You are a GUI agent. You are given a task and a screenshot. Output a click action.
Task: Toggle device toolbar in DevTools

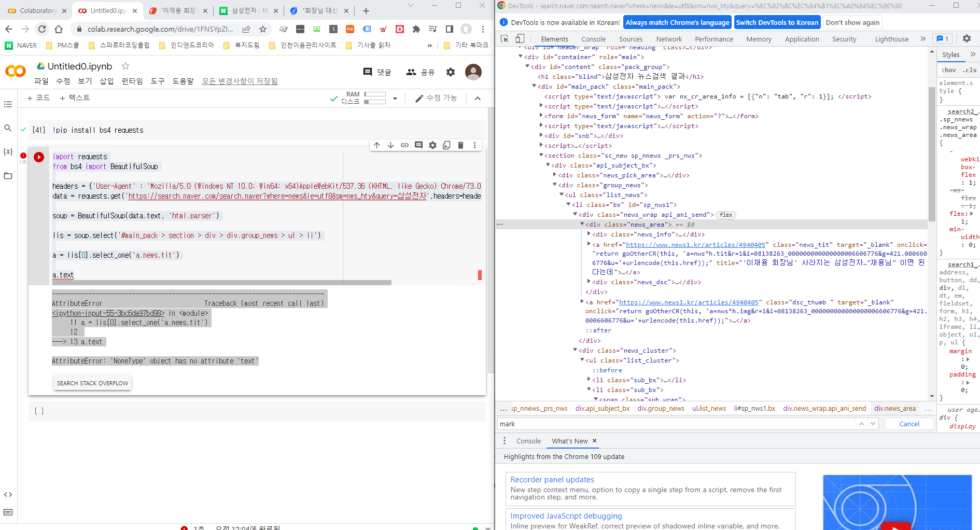(x=520, y=39)
